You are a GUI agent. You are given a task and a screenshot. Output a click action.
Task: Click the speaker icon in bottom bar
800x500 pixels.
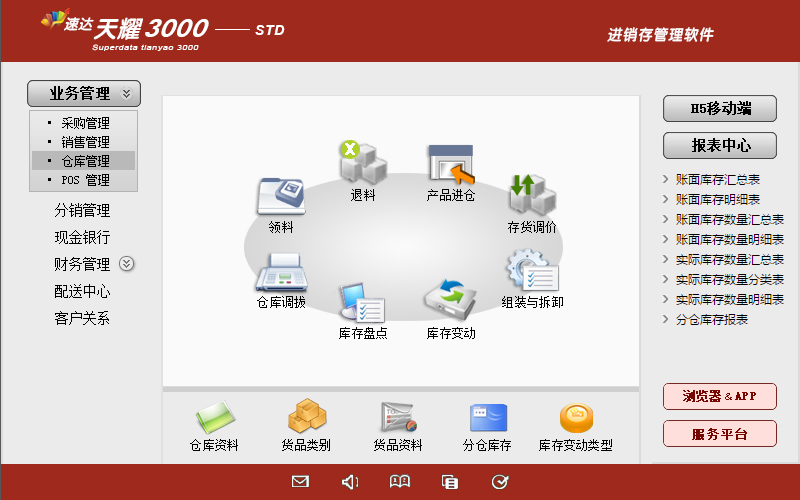[x=350, y=482]
